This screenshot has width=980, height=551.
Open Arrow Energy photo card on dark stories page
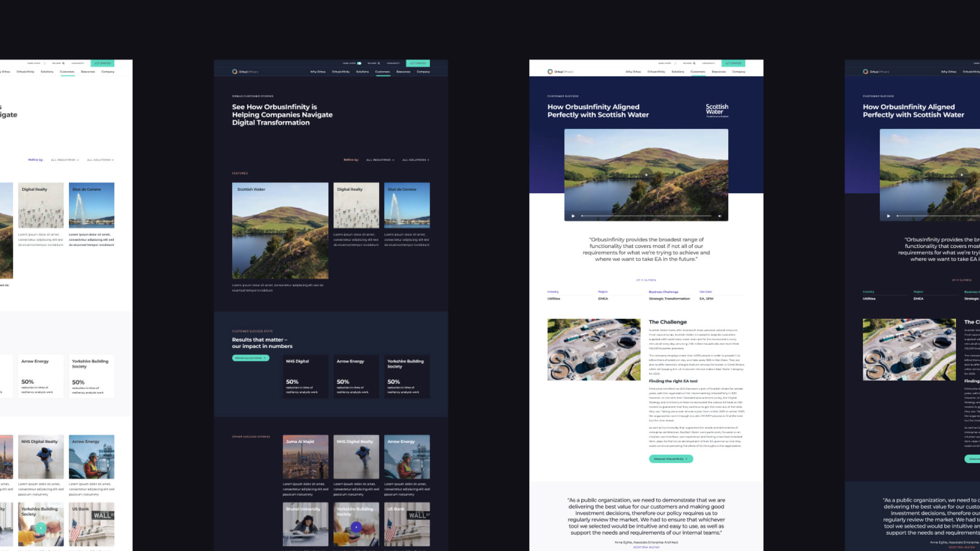407,457
